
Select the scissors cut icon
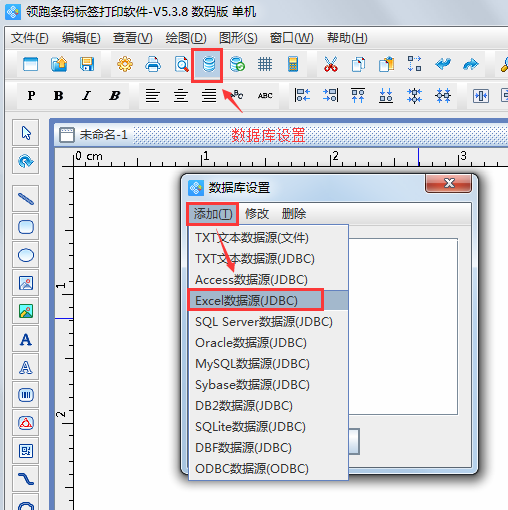point(331,64)
